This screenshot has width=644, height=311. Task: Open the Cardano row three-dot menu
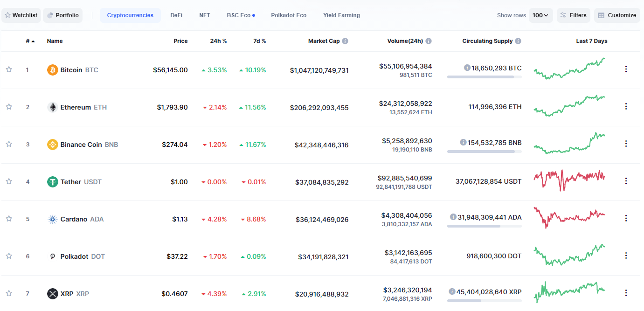pyautogui.click(x=626, y=218)
